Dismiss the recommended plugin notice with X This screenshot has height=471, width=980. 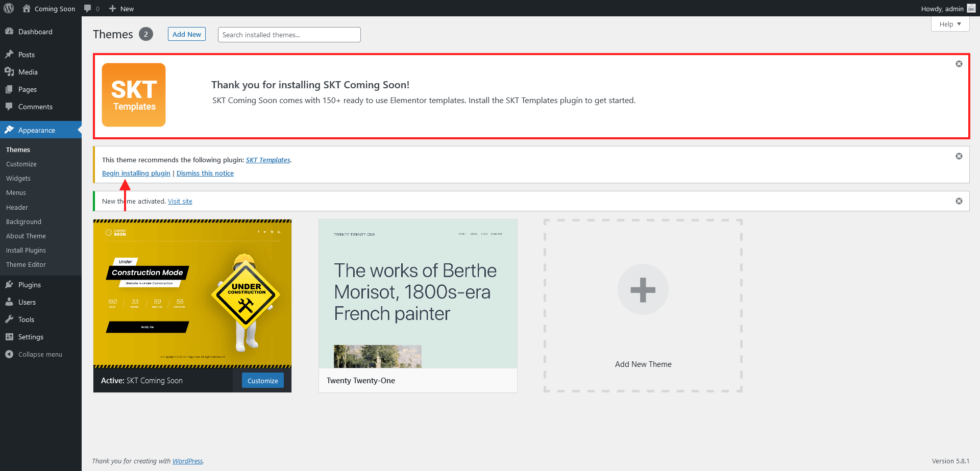pyautogui.click(x=959, y=156)
